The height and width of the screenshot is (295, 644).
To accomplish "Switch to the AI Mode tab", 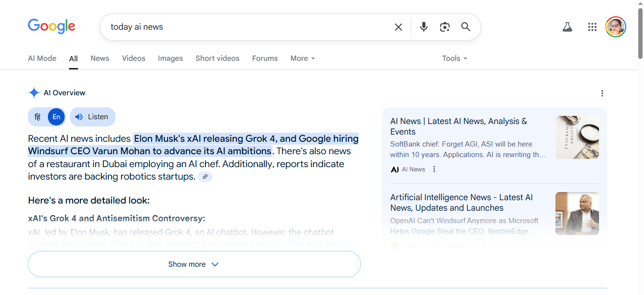I will (x=42, y=58).
